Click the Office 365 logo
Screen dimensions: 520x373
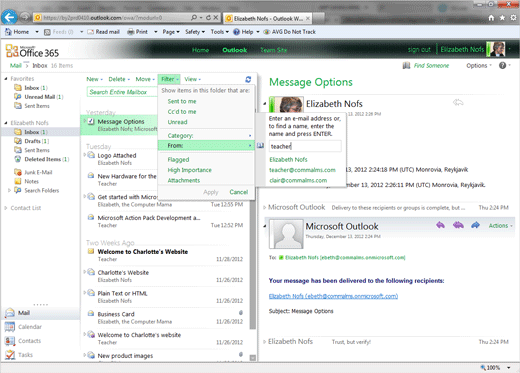pos(32,51)
